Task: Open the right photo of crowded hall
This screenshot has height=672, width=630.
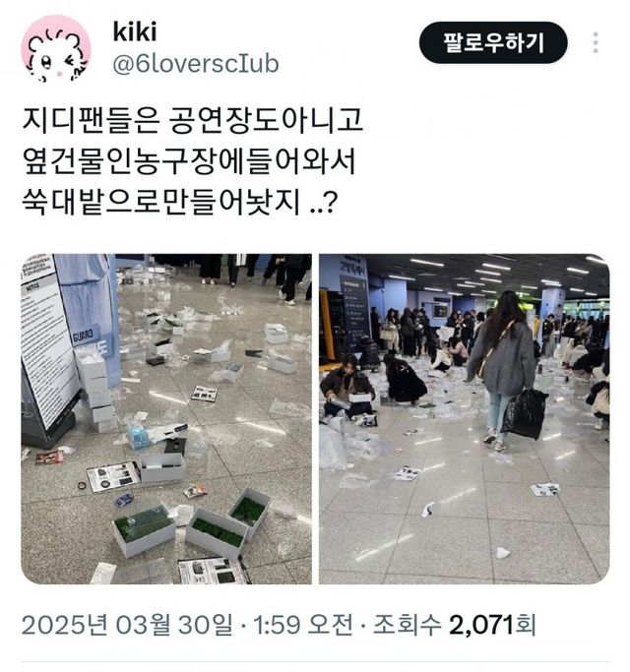Action: click(464, 419)
